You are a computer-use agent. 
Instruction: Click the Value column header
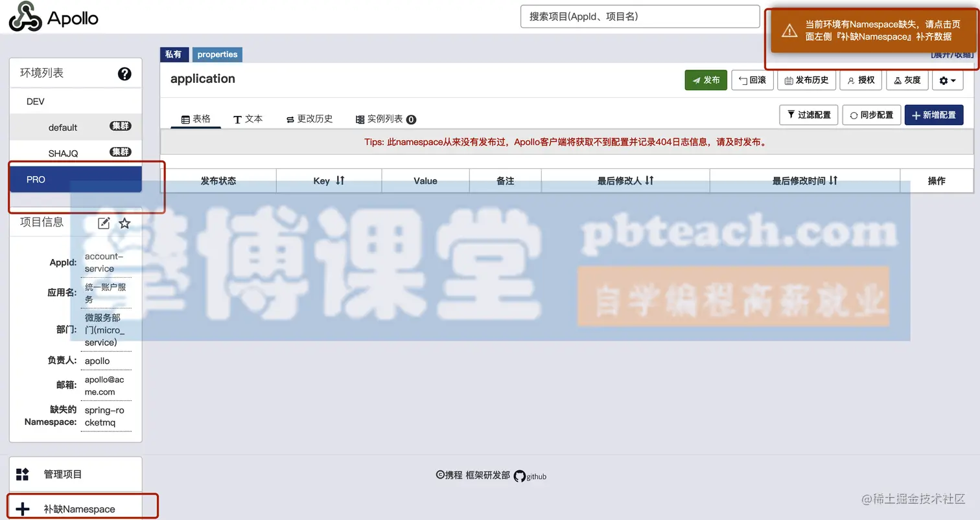coord(425,181)
